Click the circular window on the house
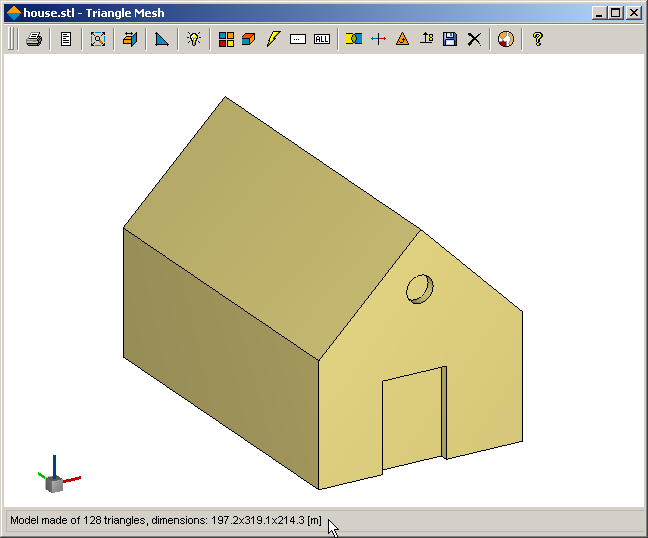The width and height of the screenshot is (648, 538). 420,289
